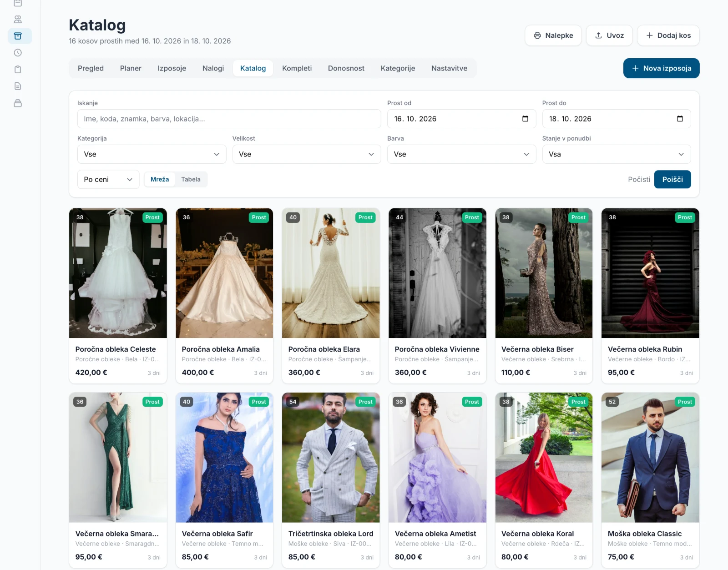Open the calendar icon atop sidebar
This screenshot has height=570, width=728.
18,3
